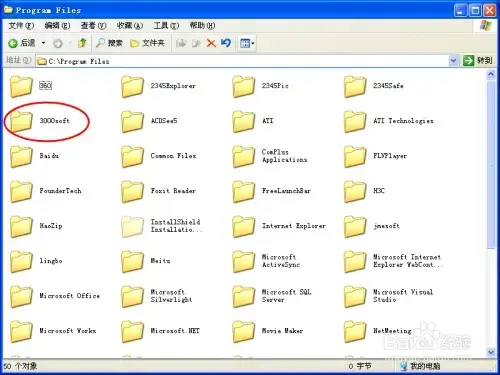Viewport: 500px width, 375px height.
Task: Click the scrollbar up arrow
Action: tap(491, 74)
